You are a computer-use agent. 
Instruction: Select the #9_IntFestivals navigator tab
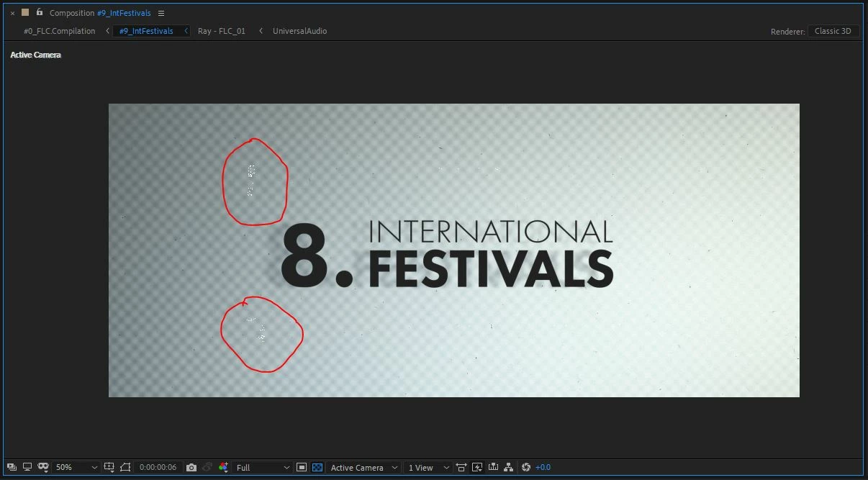146,31
